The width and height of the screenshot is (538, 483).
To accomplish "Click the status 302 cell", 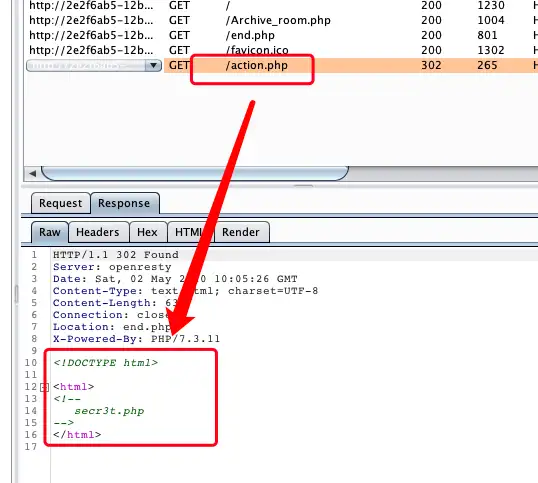I will tap(431, 65).
